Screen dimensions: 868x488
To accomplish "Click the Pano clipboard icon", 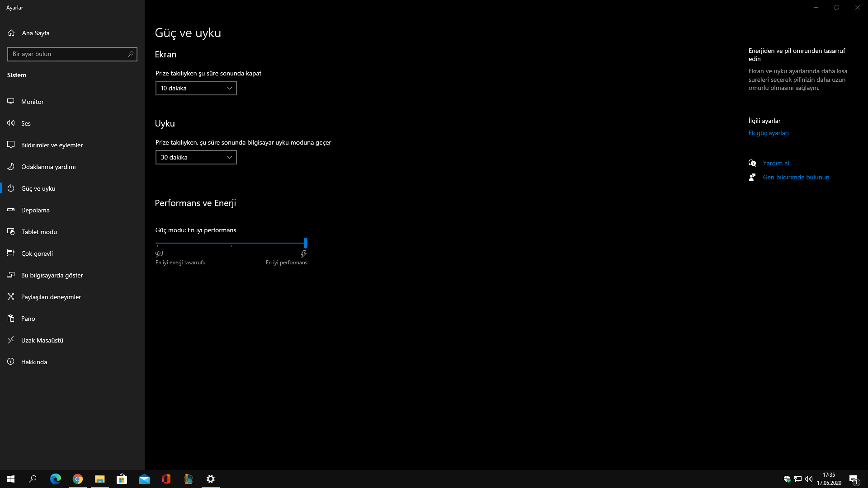I will pyautogui.click(x=11, y=318).
